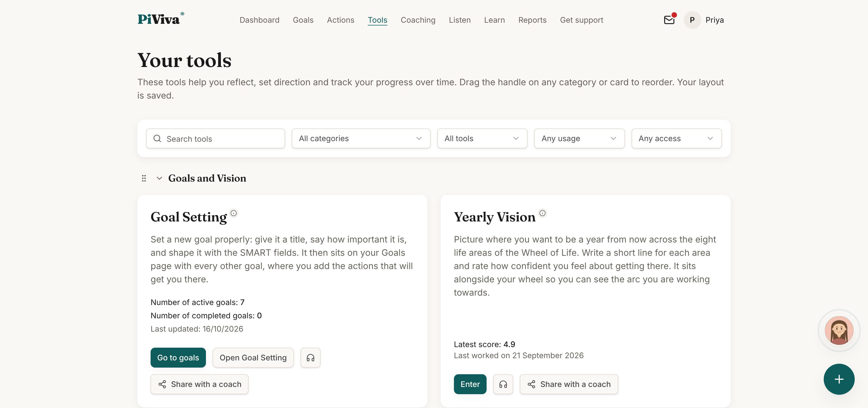Open the All tools dropdown
The height and width of the screenshot is (408, 868).
click(x=482, y=138)
